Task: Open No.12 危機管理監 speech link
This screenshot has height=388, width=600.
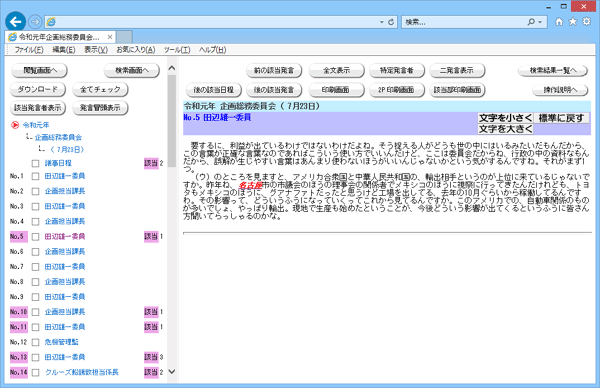Action: 61,342
